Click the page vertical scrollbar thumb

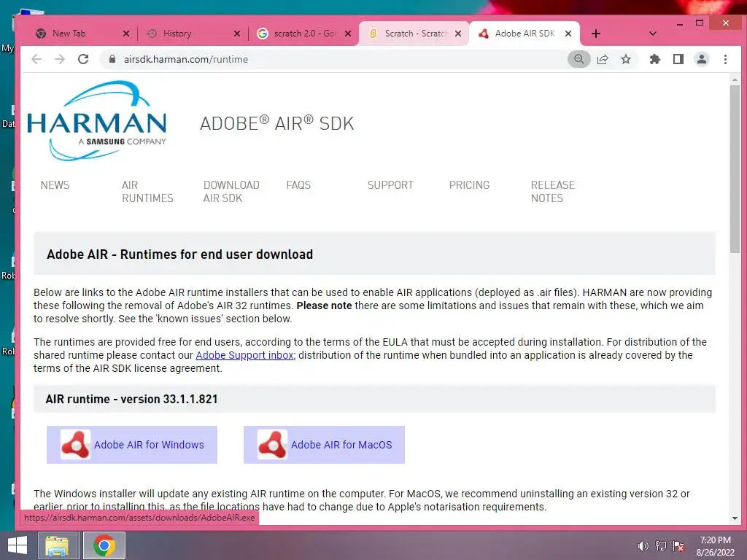point(735,169)
